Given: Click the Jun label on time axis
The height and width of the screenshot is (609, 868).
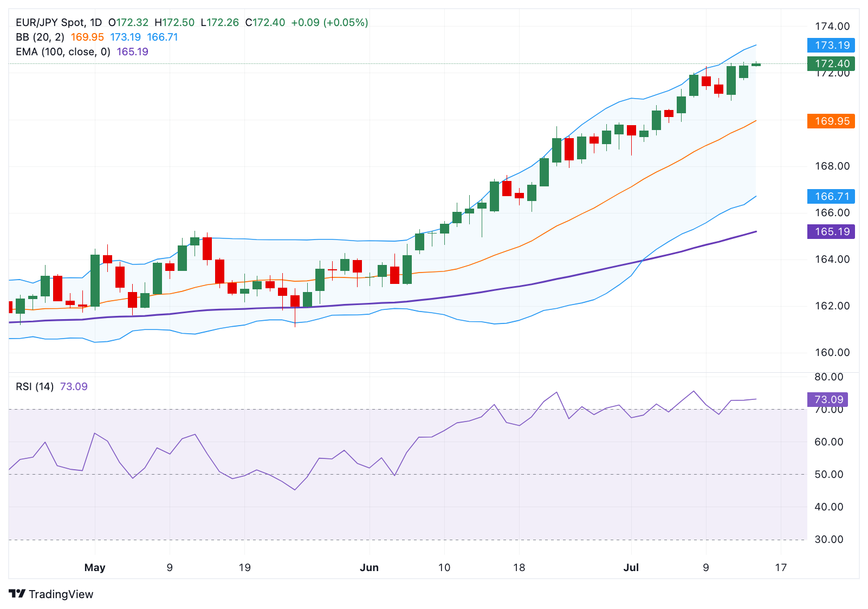Looking at the screenshot, I should click(x=369, y=568).
